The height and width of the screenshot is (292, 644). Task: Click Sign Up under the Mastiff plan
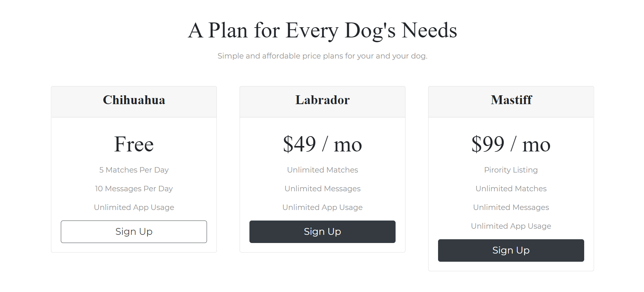pyautogui.click(x=511, y=250)
